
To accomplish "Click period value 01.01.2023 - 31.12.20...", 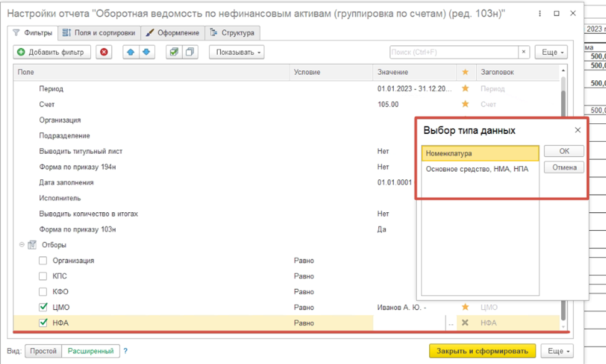I will click(x=414, y=88).
